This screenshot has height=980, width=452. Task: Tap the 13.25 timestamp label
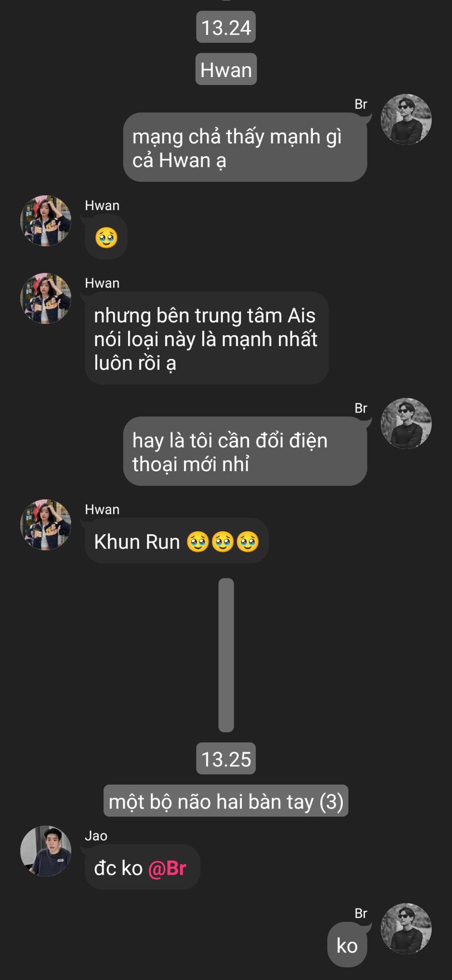(226, 759)
